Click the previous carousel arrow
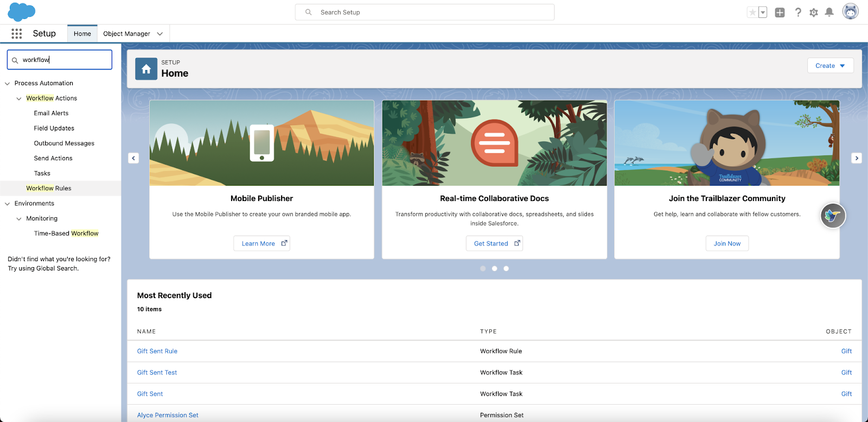868x422 pixels. point(133,158)
